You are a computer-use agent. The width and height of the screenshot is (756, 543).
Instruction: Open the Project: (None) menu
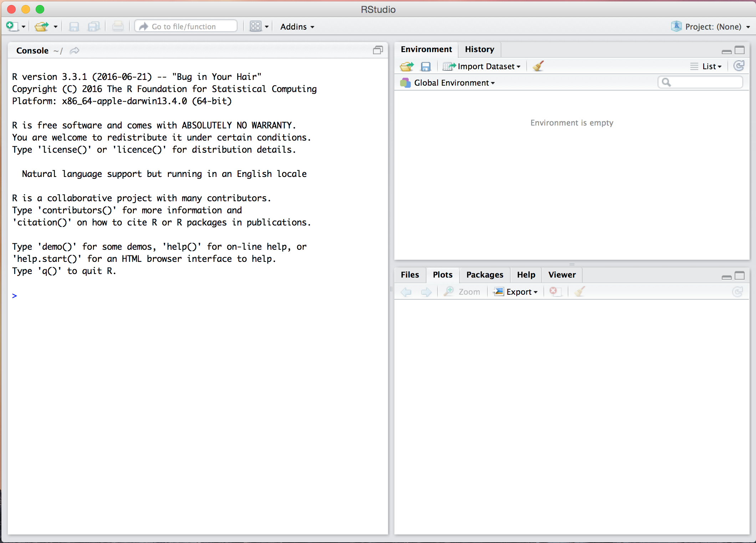click(x=713, y=27)
